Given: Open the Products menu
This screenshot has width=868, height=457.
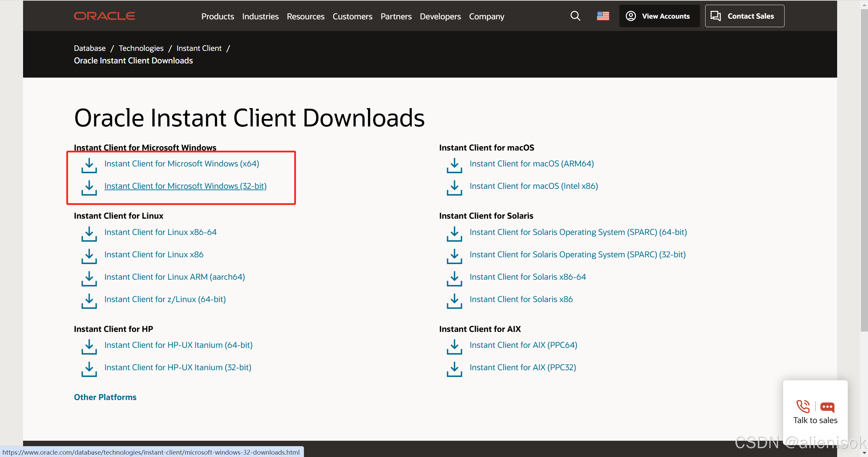Looking at the screenshot, I should 217,16.
